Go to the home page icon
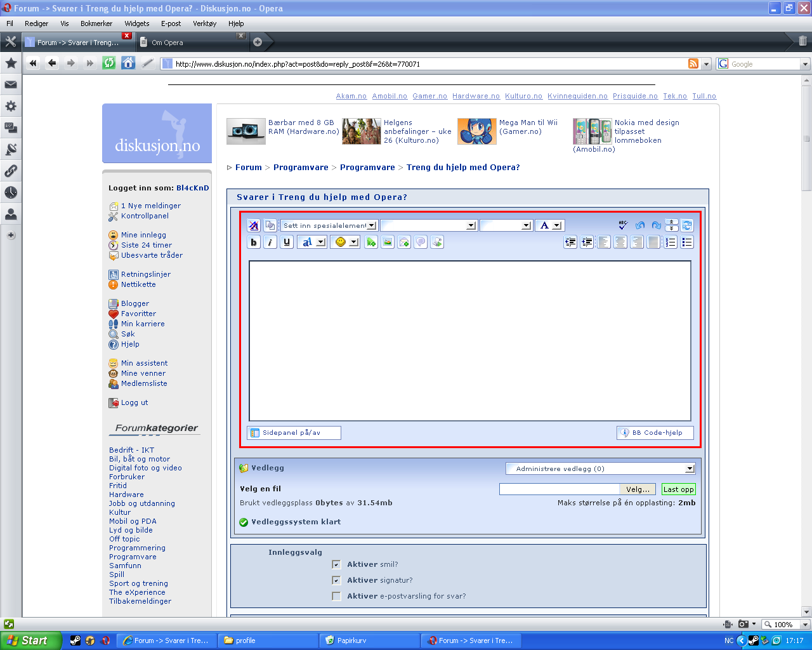This screenshot has width=812, height=650. 128,63
